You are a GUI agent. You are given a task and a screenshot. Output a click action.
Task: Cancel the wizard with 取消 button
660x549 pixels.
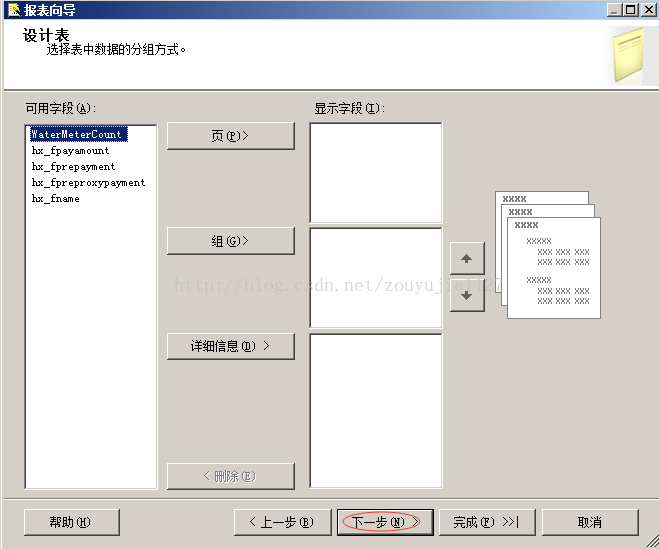590,522
